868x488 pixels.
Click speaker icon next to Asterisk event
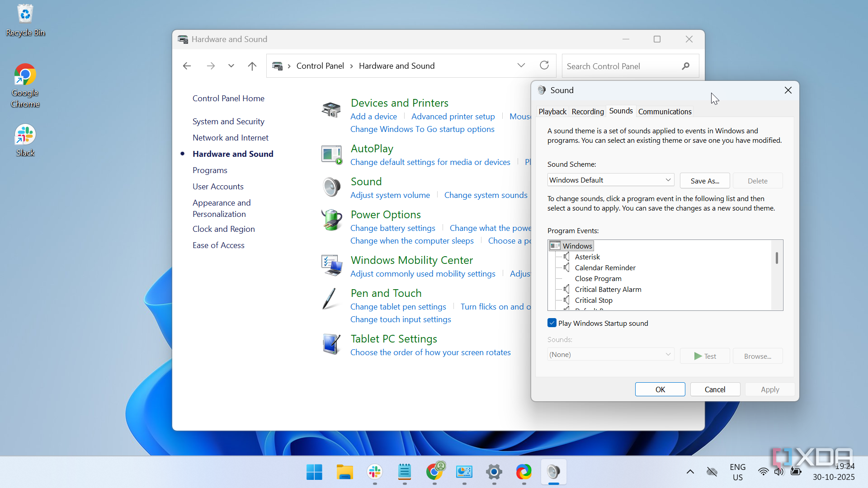click(x=566, y=257)
